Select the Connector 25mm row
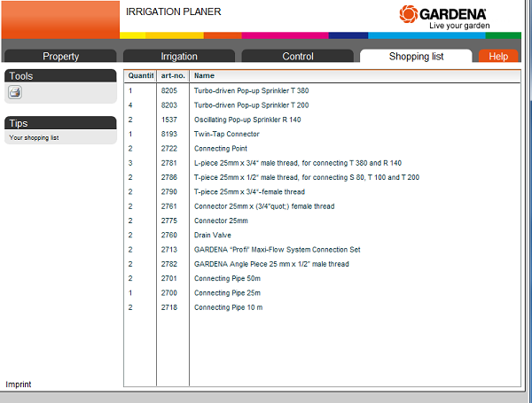This screenshot has height=403, width=532. point(322,221)
